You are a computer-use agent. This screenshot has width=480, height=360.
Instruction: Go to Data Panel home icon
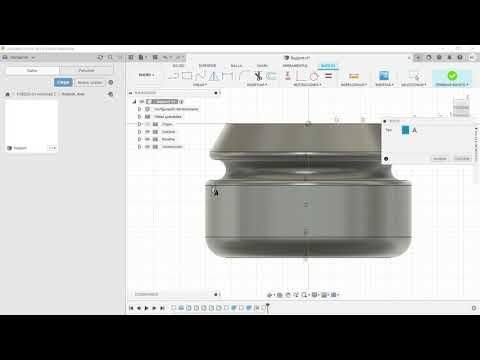pyautogui.click(x=7, y=94)
